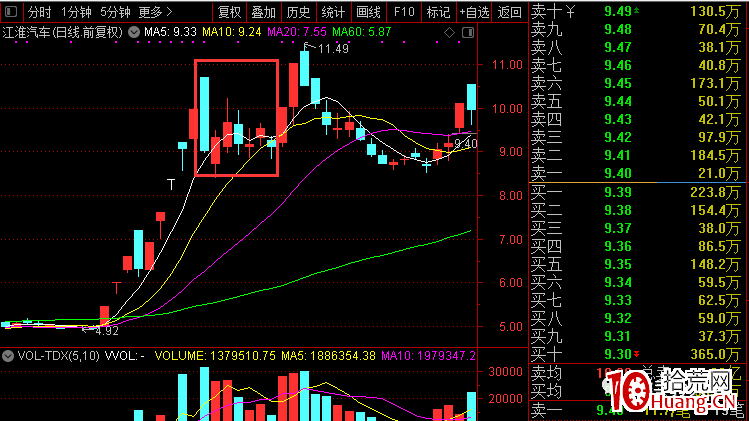This screenshot has height=421, width=749.
Task: Select the 卖四 price 9.43
Action: (618, 119)
